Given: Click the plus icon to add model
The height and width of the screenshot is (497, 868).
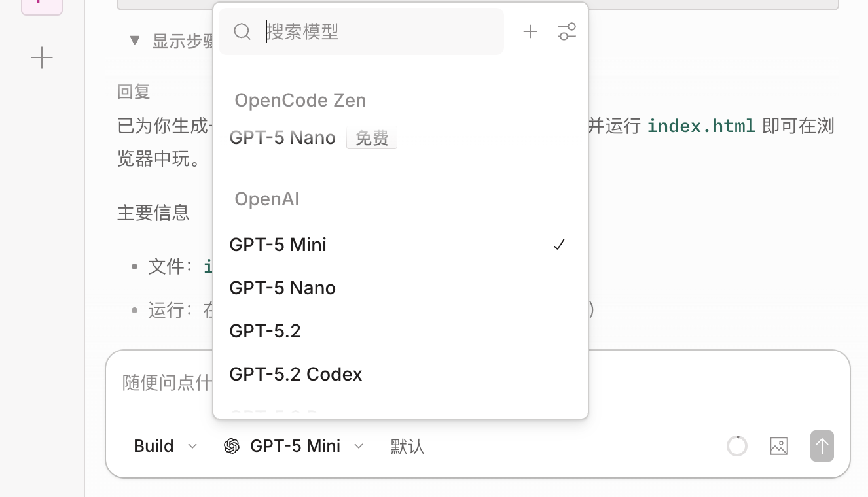Looking at the screenshot, I should click(530, 31).
